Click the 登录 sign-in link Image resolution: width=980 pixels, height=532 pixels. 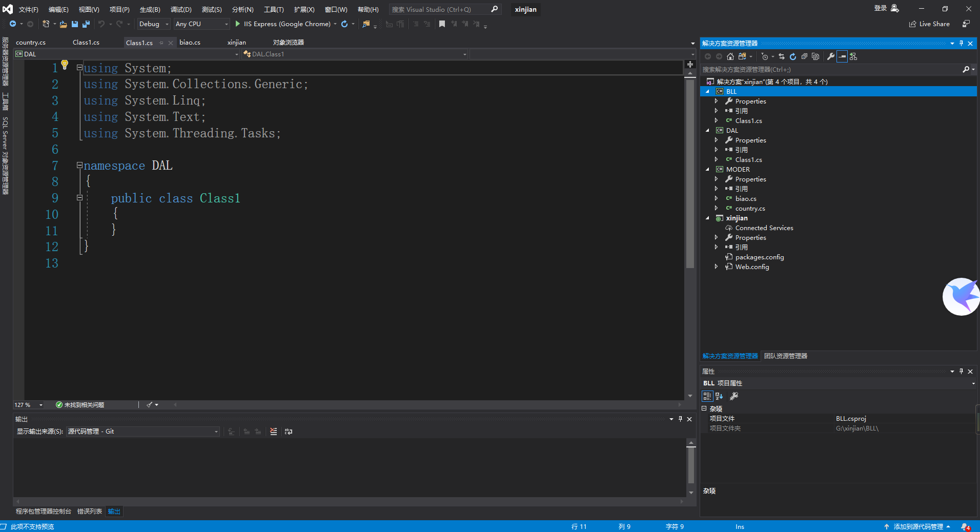(x=881, y=8)
